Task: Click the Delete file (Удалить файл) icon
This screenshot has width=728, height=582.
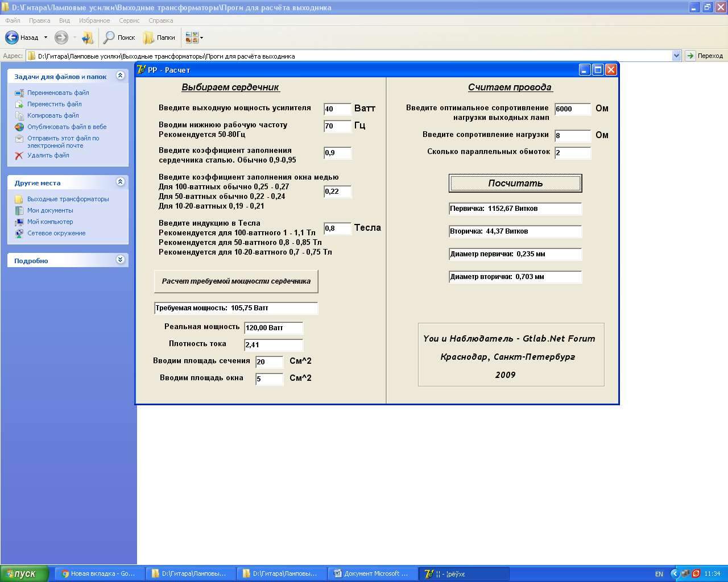Action: point(19,155)
